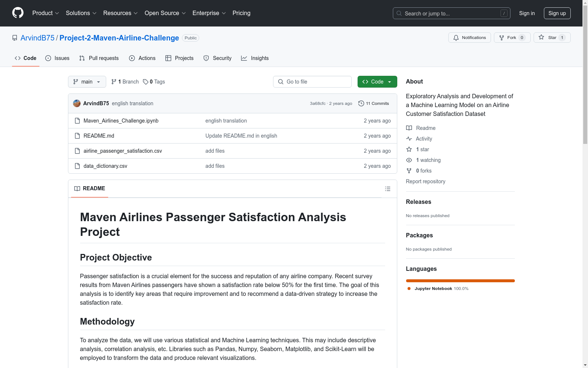Open the green Code dropdown button
The height and width of the screenshot is (368, 588).
(377, 82)
